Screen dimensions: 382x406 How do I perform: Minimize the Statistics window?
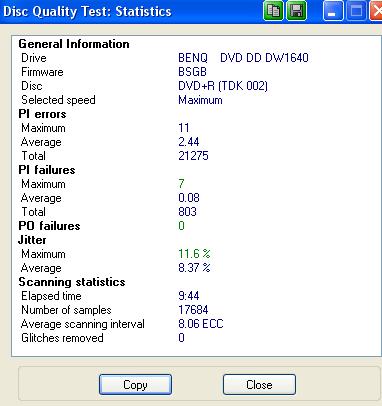(x=333, y=11)
